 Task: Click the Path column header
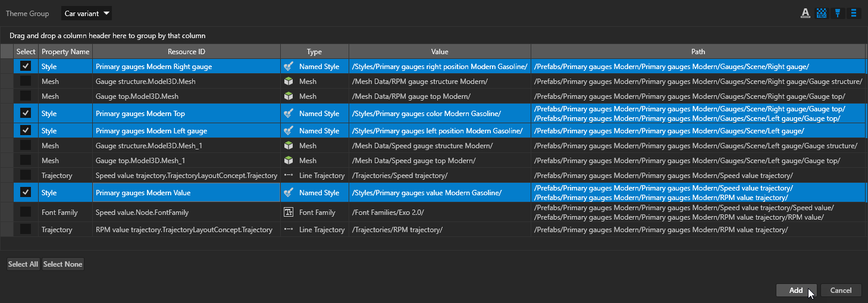pyautogui.click(x=698, y=52)
